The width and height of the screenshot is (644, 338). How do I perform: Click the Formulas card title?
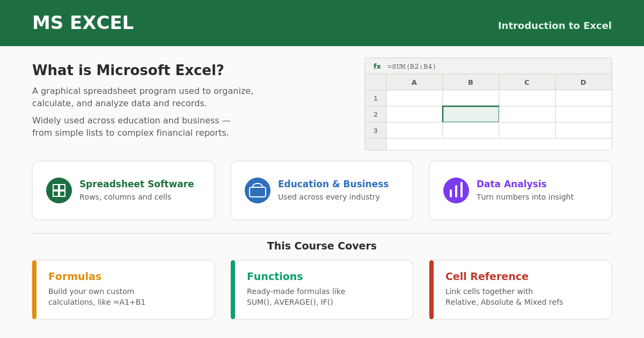click(75, 276)
